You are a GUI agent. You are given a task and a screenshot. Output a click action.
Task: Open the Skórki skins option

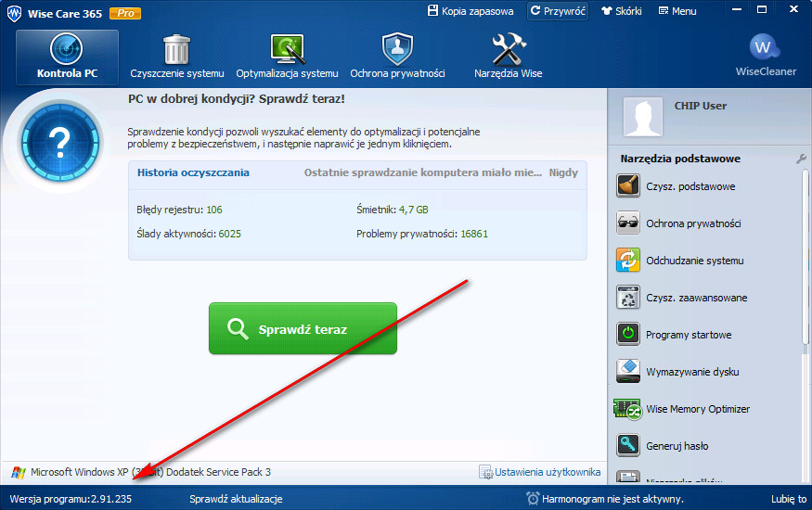[622, 11]
